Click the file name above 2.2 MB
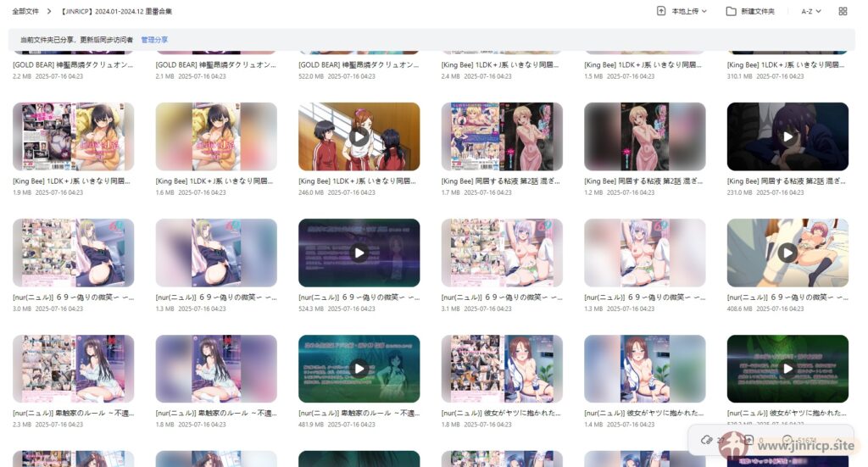 (73, 64)
